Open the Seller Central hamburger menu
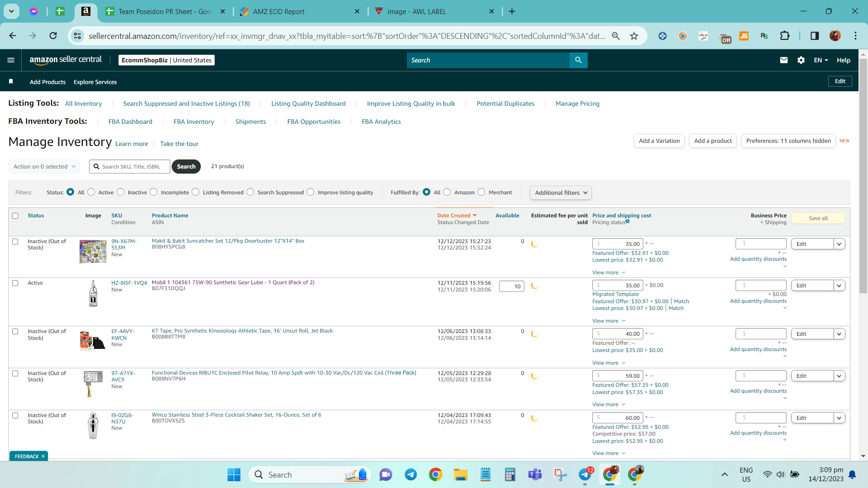 coord(11,60)
